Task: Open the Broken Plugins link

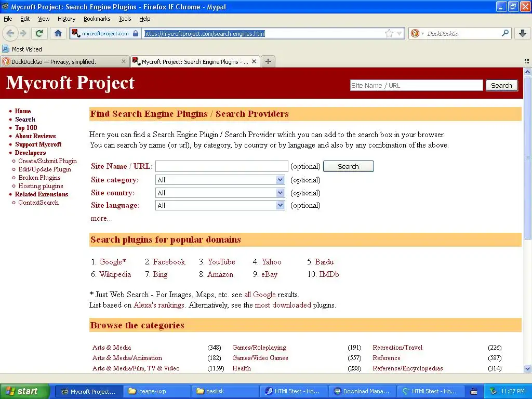Action: [x=39, y=178]
